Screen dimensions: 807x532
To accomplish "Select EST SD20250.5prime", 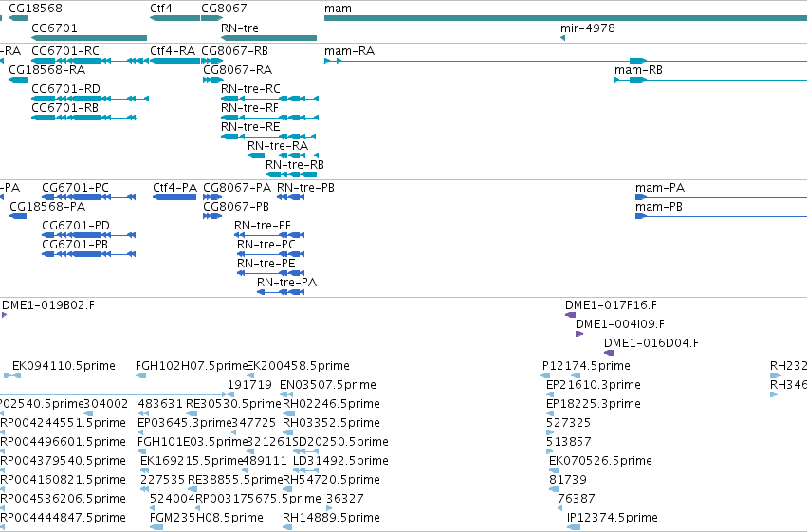I will tap(305, 451).
